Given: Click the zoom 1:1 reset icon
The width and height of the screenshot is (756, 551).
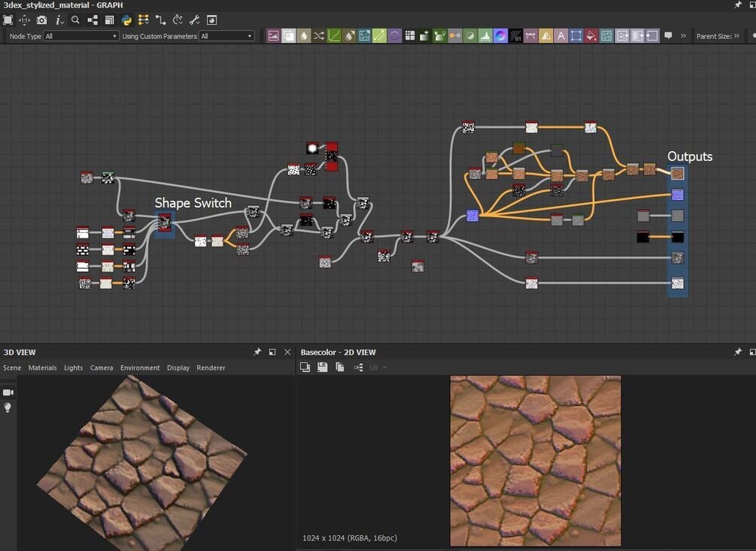Looking at the screenshot, I should (24, 20).
